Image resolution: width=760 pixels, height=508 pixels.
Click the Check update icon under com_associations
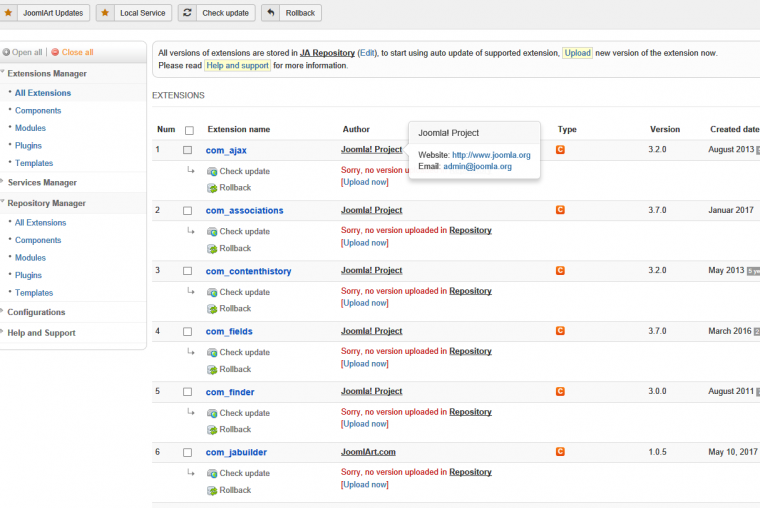click(x=212, y=232)
